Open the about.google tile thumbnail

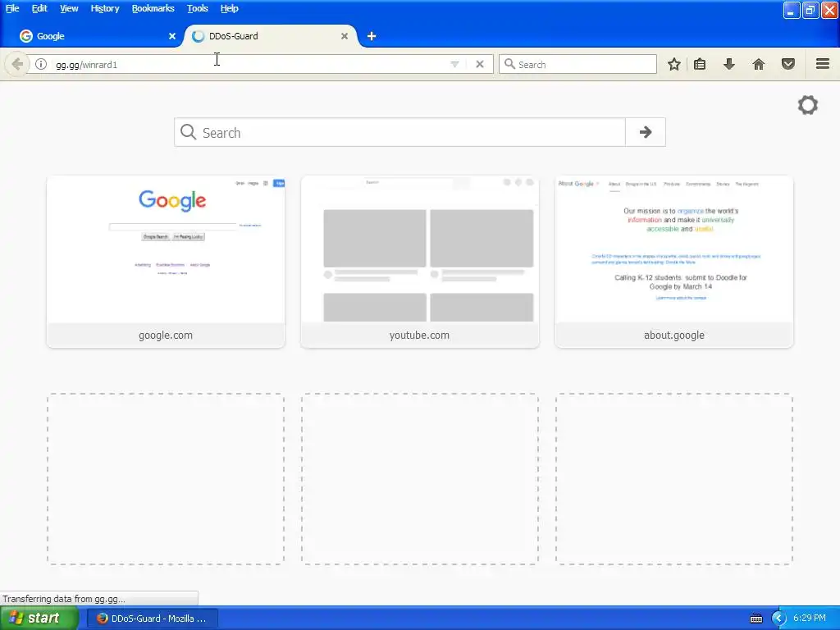674,249
